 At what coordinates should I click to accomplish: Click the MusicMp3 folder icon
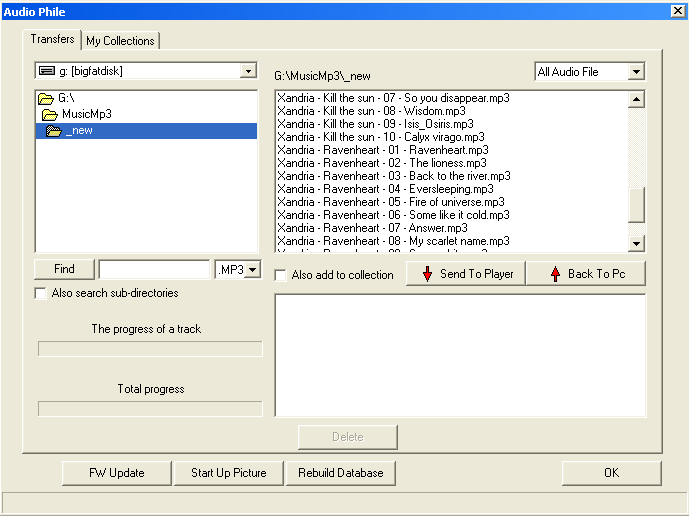(x=50, y=115)
